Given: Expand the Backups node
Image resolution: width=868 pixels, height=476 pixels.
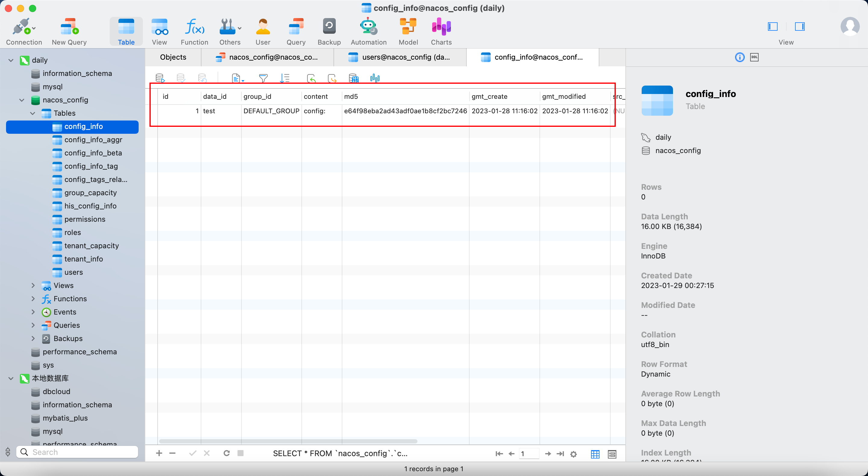Looking at the screenshot, I should coord(33,338).
